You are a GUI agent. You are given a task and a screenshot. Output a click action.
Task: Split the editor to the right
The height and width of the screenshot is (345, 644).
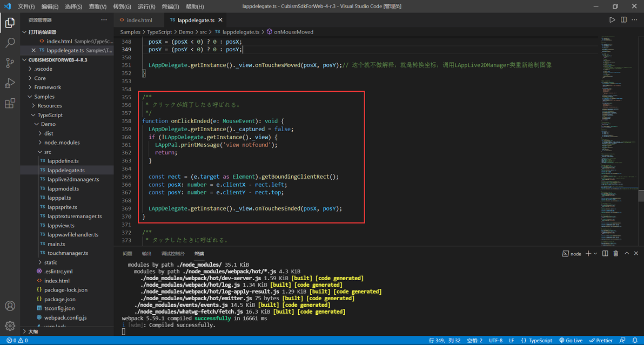(x=623, y=19)
